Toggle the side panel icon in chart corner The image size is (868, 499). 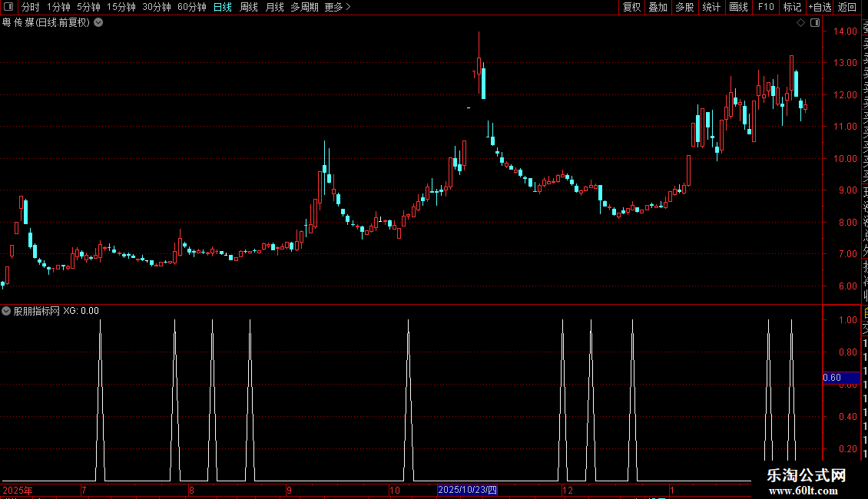coord(815,23)
